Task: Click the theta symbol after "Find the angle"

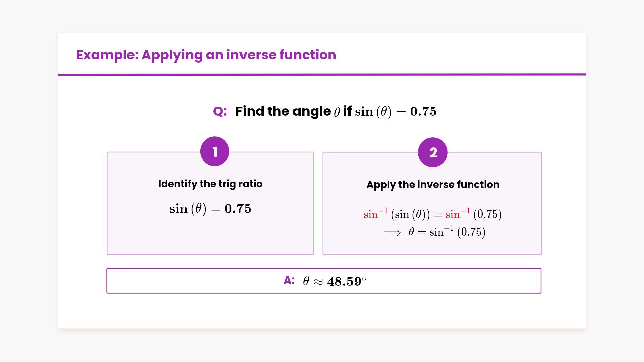Action: (337, 112)
